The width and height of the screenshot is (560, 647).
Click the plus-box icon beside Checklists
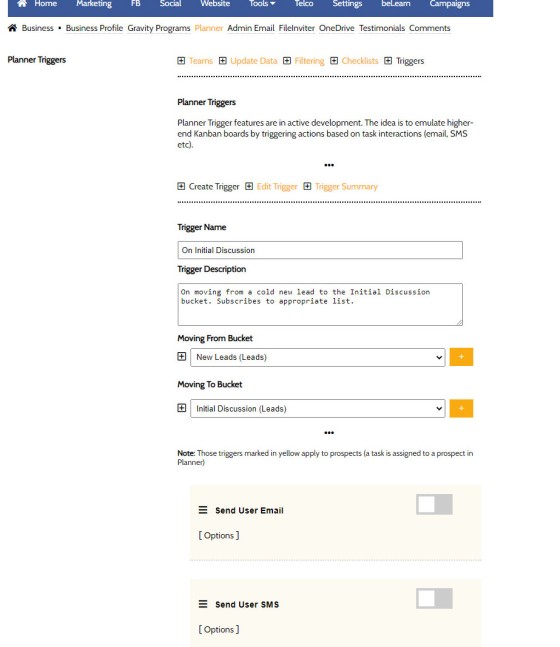[334, 61]
